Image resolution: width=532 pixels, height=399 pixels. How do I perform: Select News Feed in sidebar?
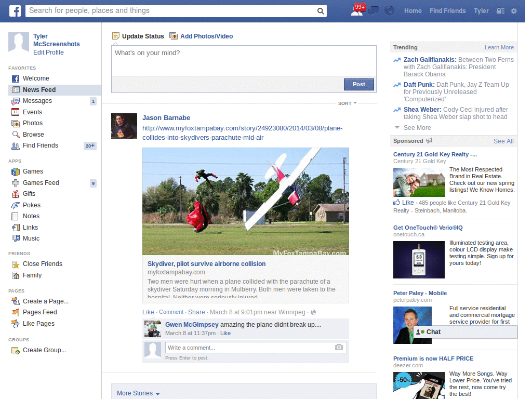[x=55, y=90]
